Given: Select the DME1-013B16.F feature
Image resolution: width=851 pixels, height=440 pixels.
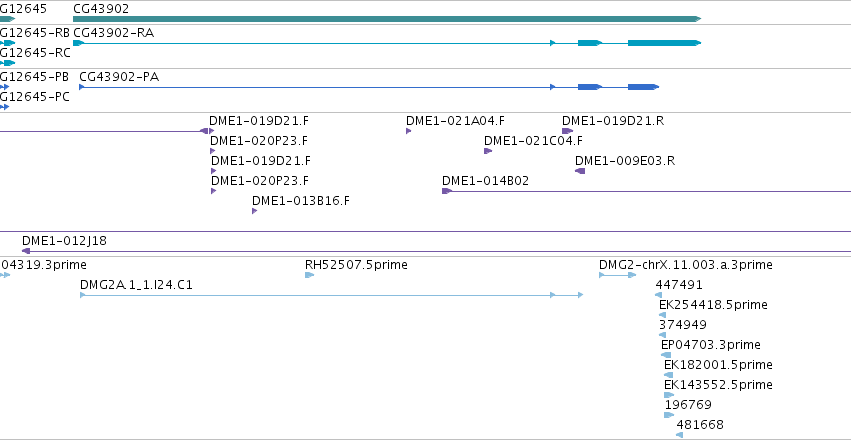Looking at the screenshot, I should [255, 211].
